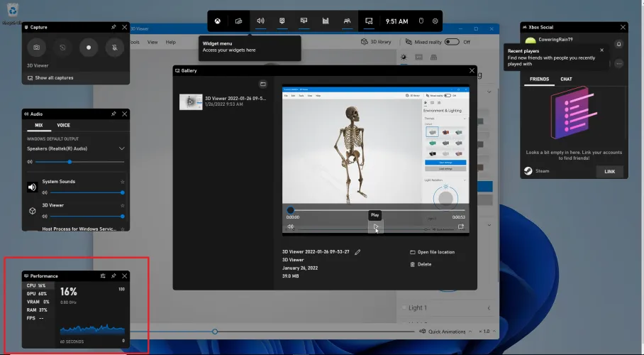
Task: Toggle the Mixed reality switch
Action: click(x=451, y=42)
